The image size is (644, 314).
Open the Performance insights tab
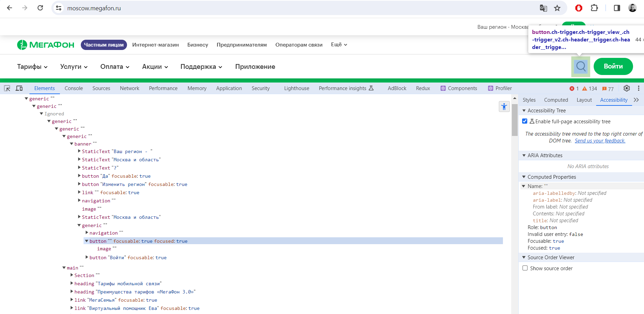point(346,88)
